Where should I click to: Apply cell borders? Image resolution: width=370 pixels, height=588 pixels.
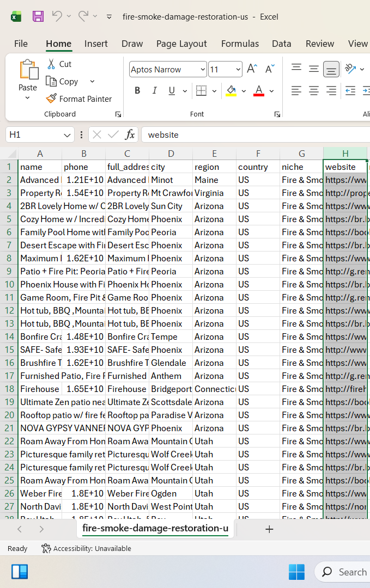[202, 90]
